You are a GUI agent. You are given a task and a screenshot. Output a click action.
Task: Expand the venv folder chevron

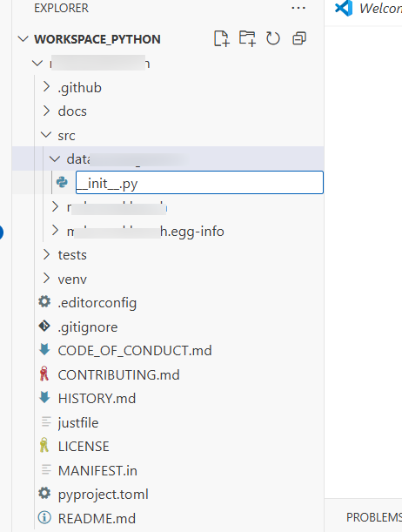(47, 279)
